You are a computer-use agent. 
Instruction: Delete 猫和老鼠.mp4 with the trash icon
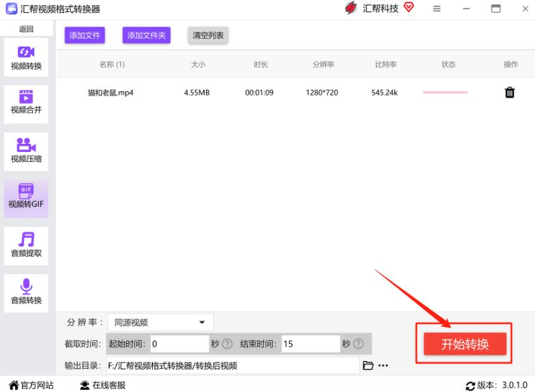tap(509, 92)
